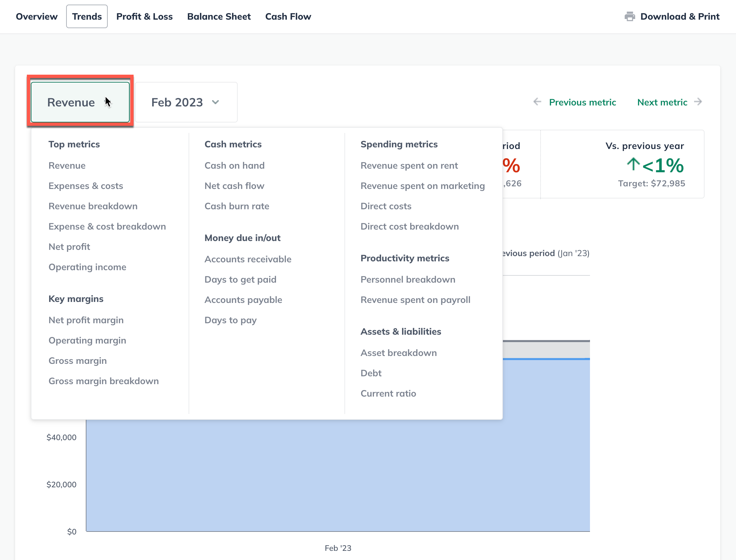Switch to the Balance Sheet tab
This screenshot has width=736, height=560.
(219, 16)
